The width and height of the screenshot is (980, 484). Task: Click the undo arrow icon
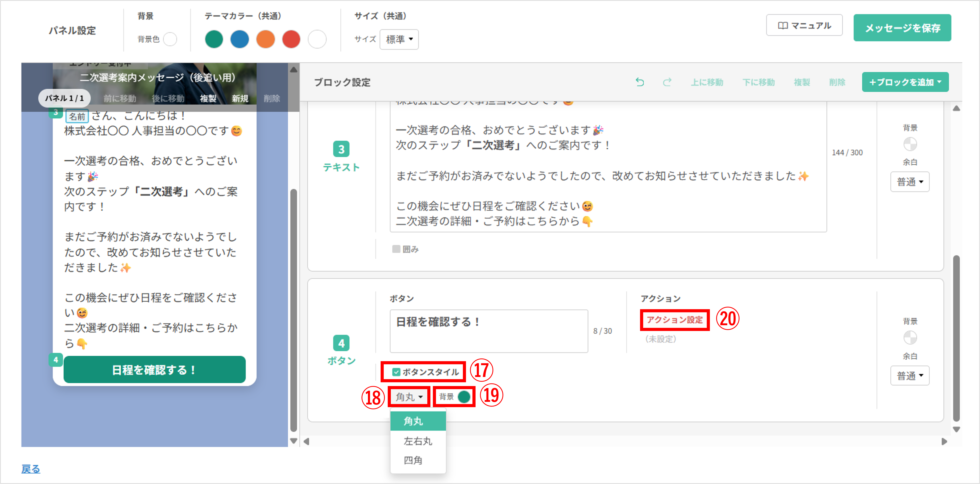pyautogui.click(x=640, y=82)
